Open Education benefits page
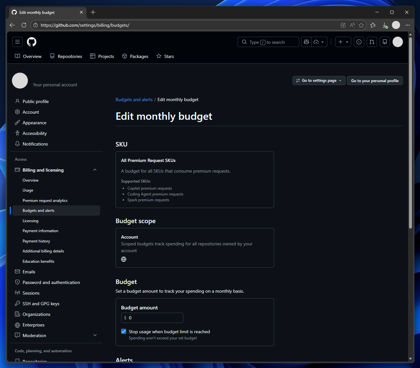The image size is (420, 368). pos(38,261)
